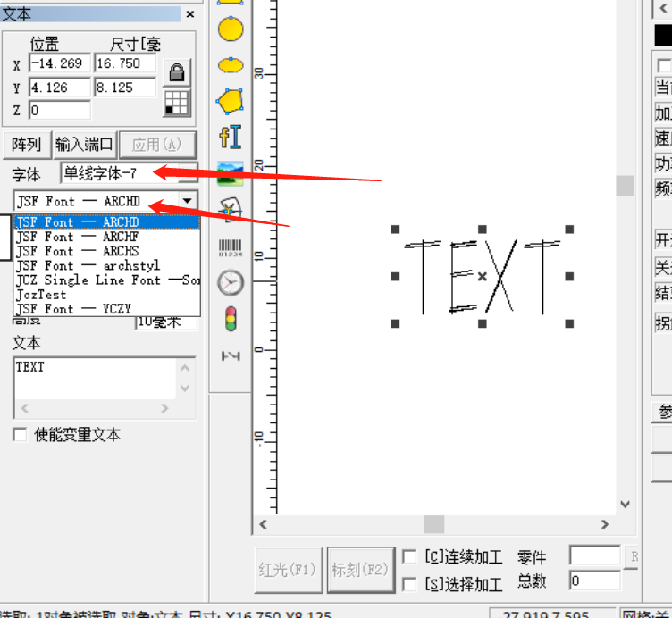Viewport: 672px width, 618px height.
Task: Toggle the size lock padlock icon
Action: coord(177,72)
